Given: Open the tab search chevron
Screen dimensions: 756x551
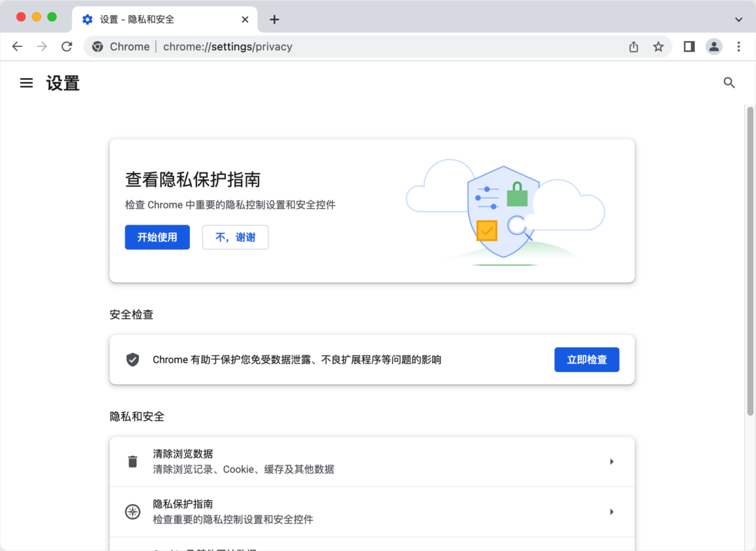Looking at the screenshot, I should pos(738,20).
